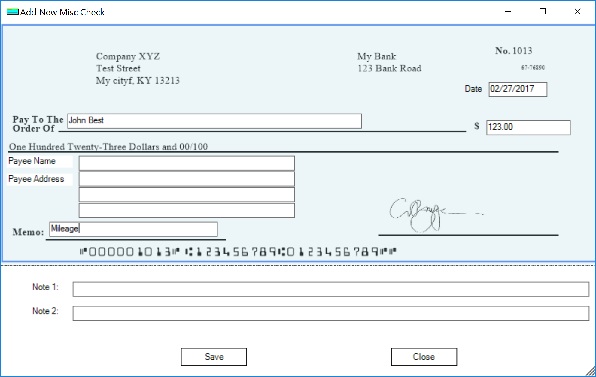This screenshot has height=377, width=596.
Task: Select the dollar amount field 123.00
Action: [x=528, y=127]
